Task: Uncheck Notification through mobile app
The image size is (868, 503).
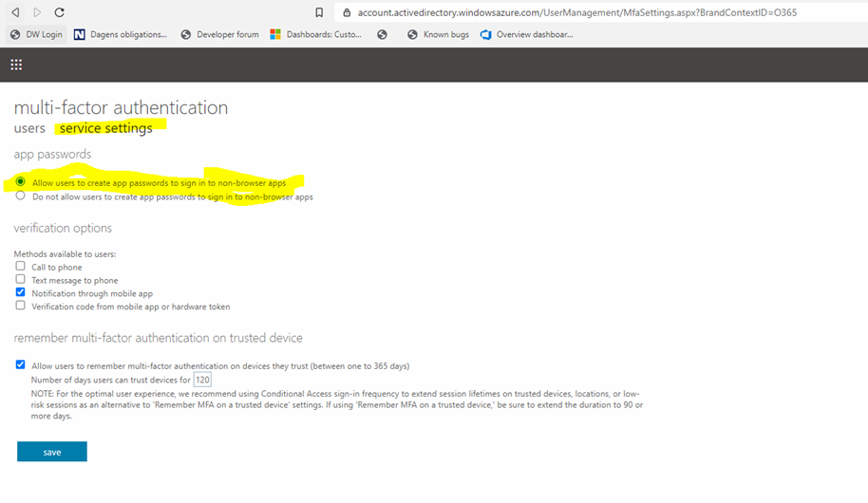Action: pyautogui.click(x=21, y=293)
